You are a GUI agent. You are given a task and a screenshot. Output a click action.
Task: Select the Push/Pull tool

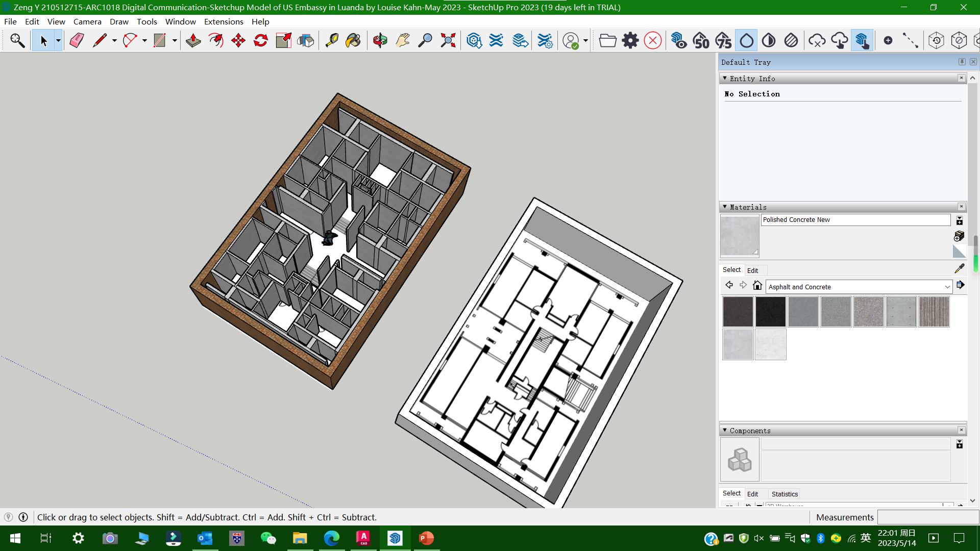coord(193,40)
